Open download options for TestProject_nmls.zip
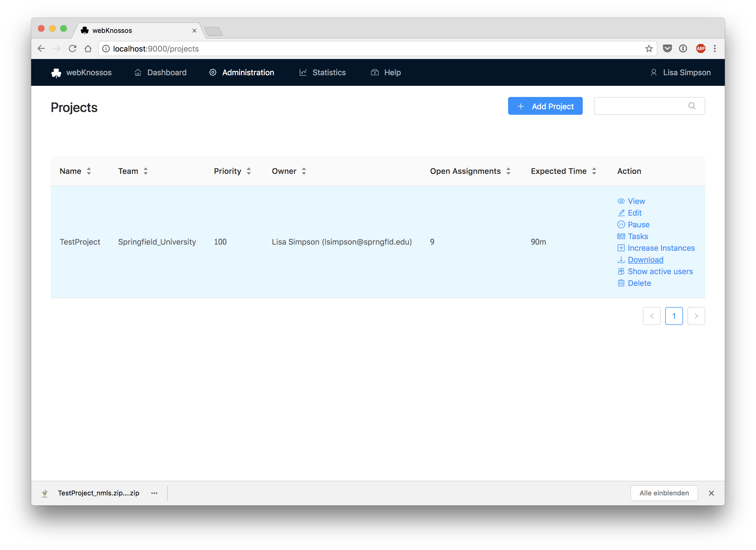This screenshot has width=756, height=550. tap(154, 493)
